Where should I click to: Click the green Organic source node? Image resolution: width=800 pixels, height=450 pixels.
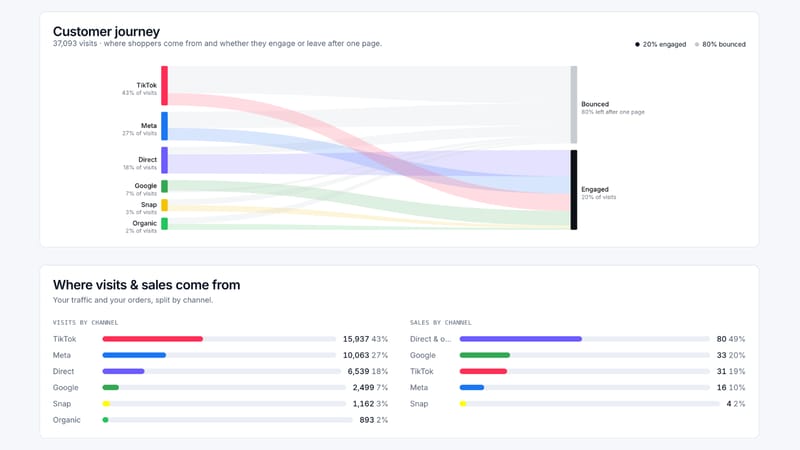(164, 223)
